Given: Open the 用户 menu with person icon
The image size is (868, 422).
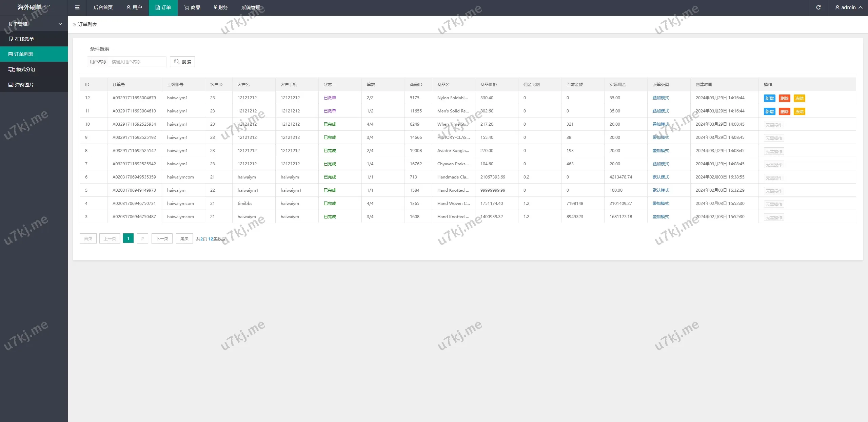Looking at the screenshot, I should click(134, 7).
